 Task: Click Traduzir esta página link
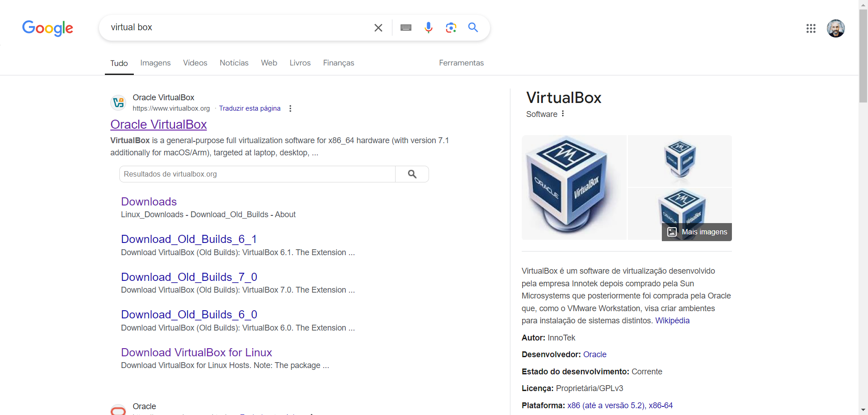point(250,108)
